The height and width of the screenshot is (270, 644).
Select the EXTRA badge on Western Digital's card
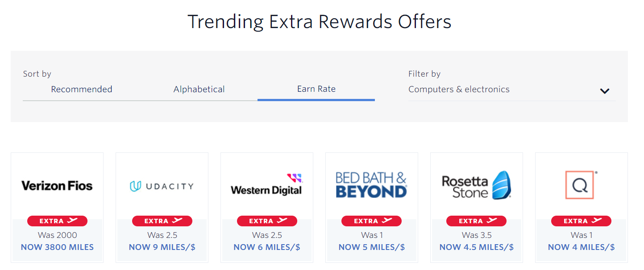[266, 221]
